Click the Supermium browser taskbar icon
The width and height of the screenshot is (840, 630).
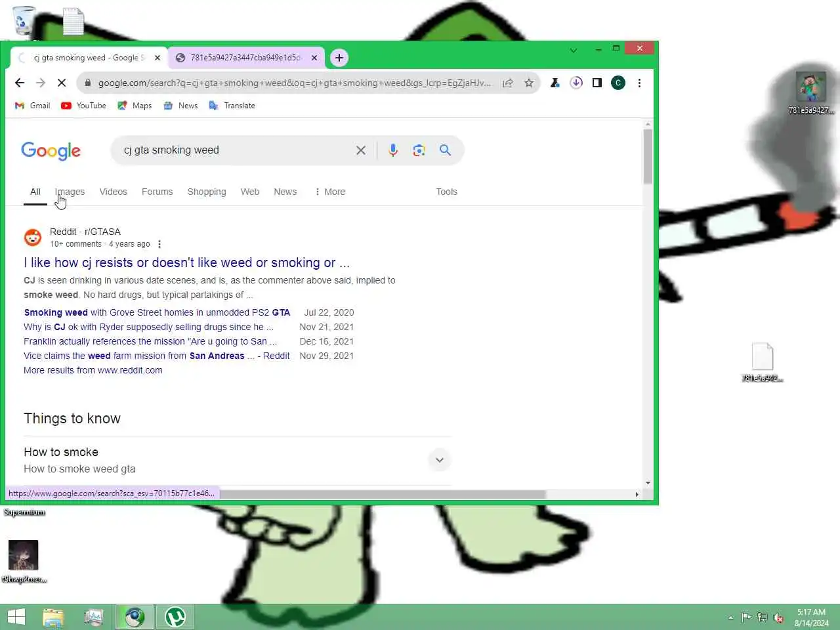pos(135,617)
